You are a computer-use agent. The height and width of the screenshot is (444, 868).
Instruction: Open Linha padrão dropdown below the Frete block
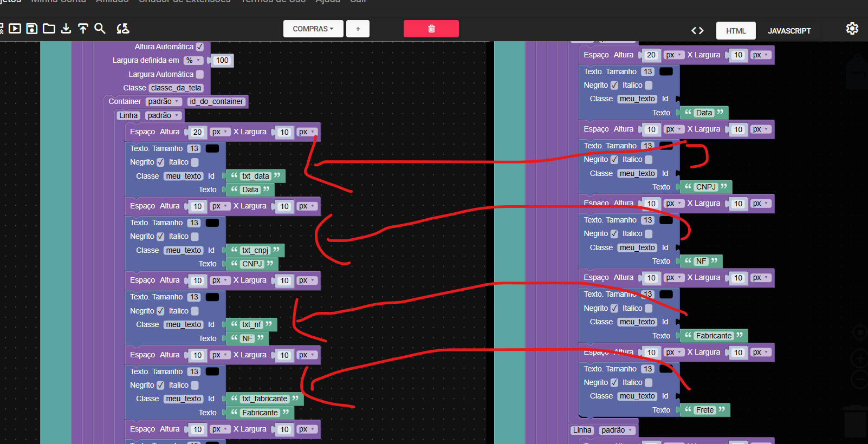click(x=617, y=430)
